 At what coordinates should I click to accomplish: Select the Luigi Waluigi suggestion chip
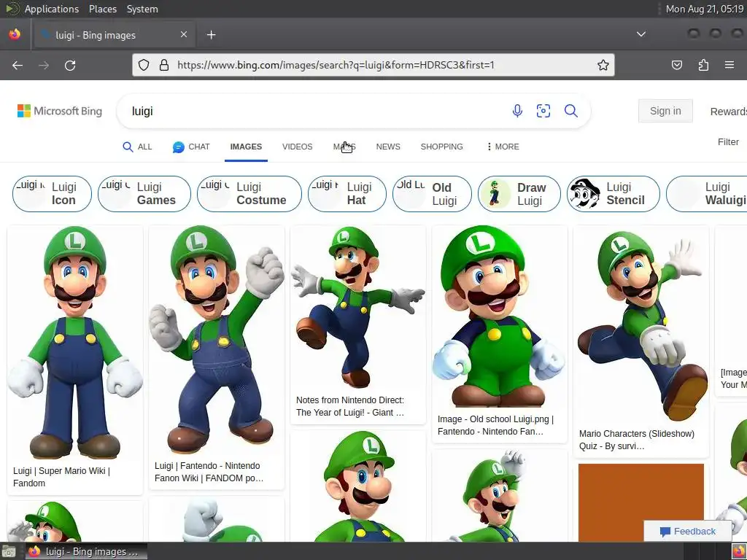point(706,194)
